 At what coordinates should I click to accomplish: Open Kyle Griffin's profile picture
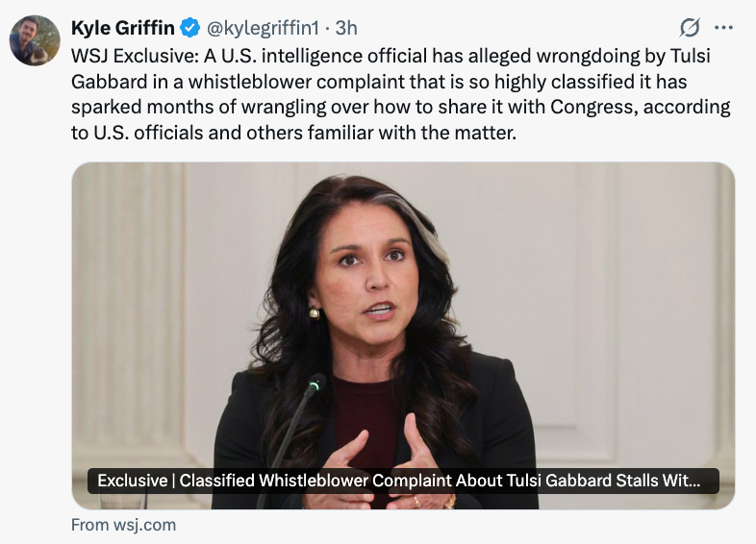pos(31,40)
